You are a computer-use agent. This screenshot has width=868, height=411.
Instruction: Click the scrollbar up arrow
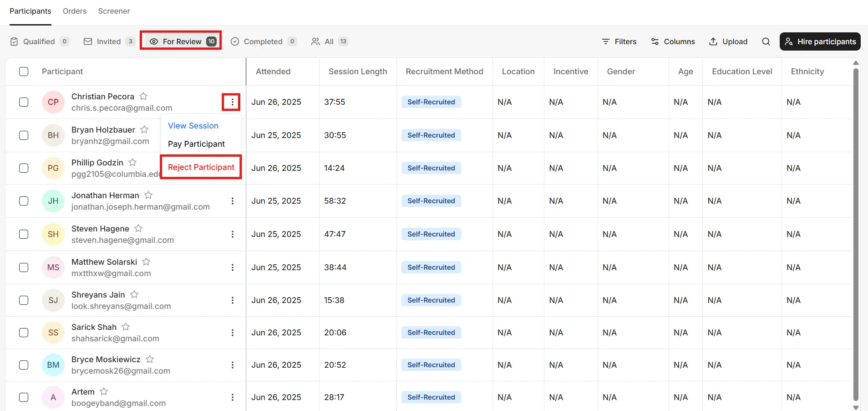(856, 63)
